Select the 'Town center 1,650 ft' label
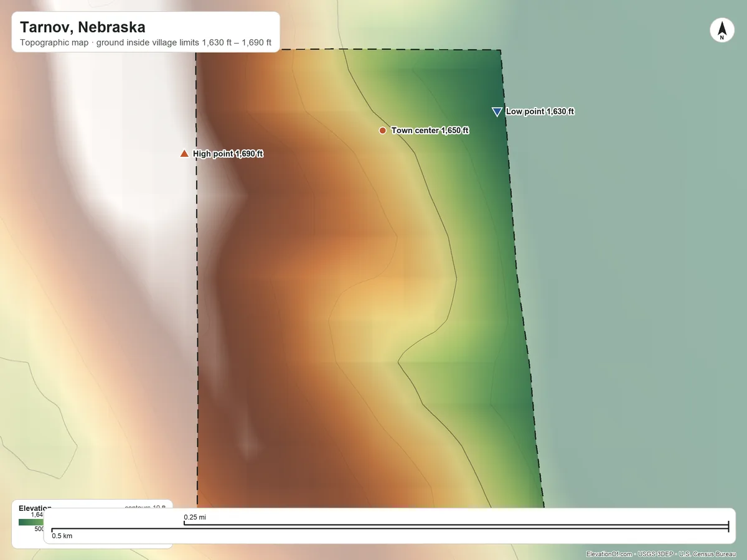Image resolution: width=747 pixels, height=560 pixels. [430, 131]
